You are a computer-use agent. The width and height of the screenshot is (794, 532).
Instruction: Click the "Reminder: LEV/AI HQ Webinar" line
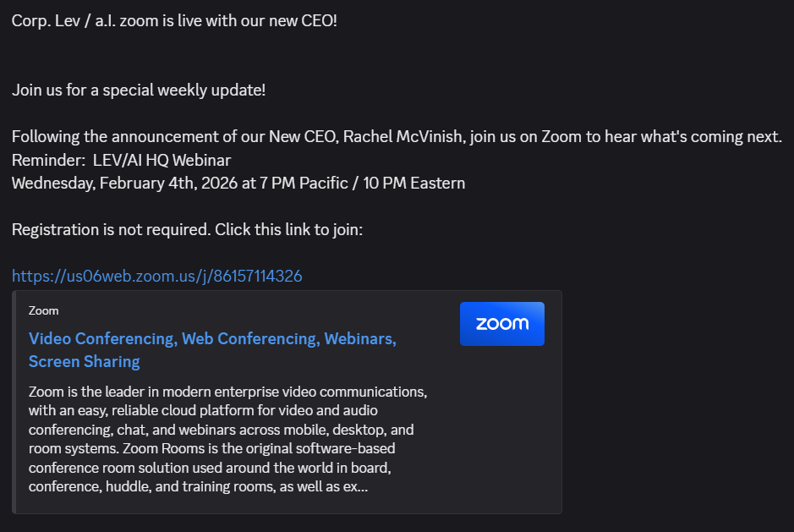[x=121, y=160]
